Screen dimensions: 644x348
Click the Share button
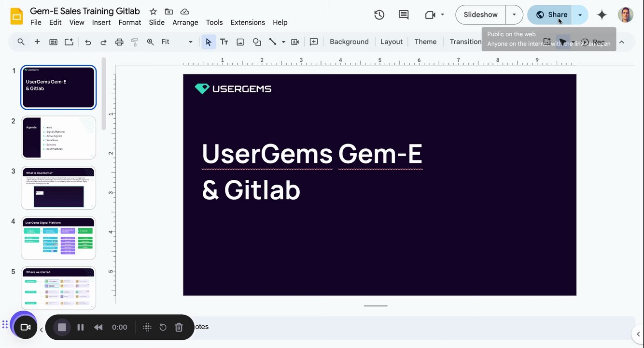coord(550,14)
